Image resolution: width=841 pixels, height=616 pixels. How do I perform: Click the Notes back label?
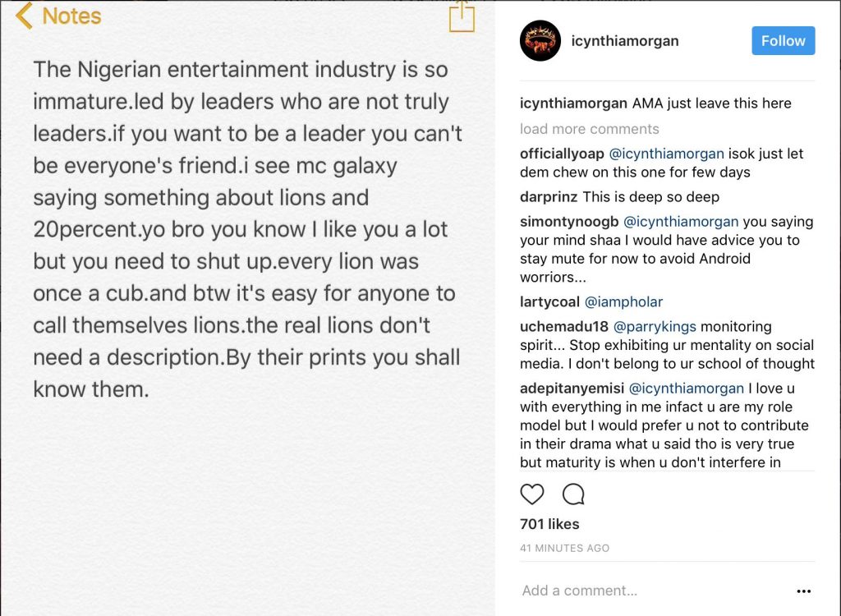click(71, 16)
